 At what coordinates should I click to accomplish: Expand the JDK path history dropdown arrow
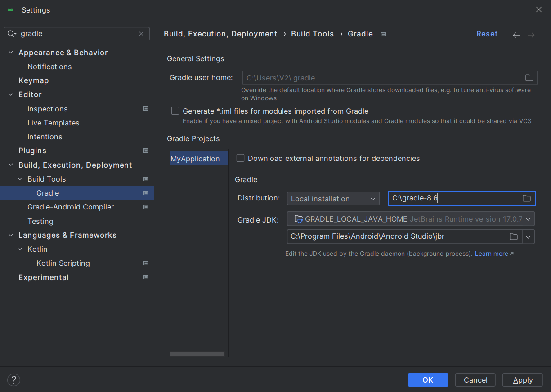[529, 236]
